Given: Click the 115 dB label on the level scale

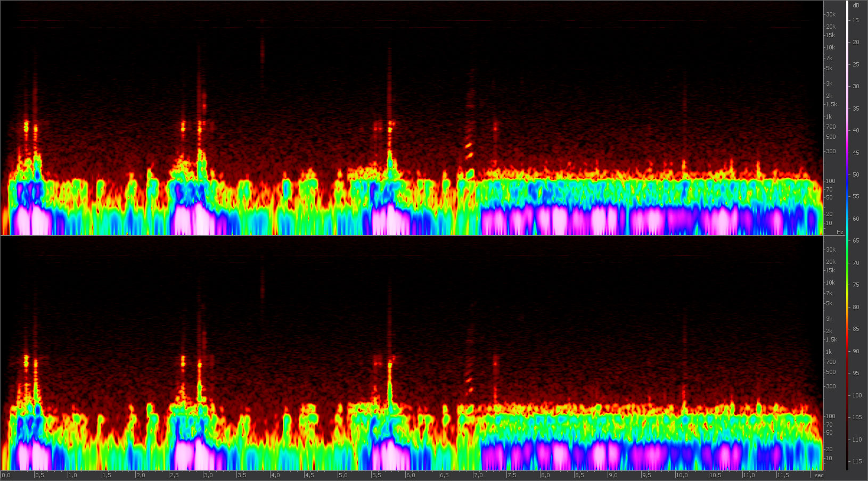Looking at the screenshot, I should [857, 461].
